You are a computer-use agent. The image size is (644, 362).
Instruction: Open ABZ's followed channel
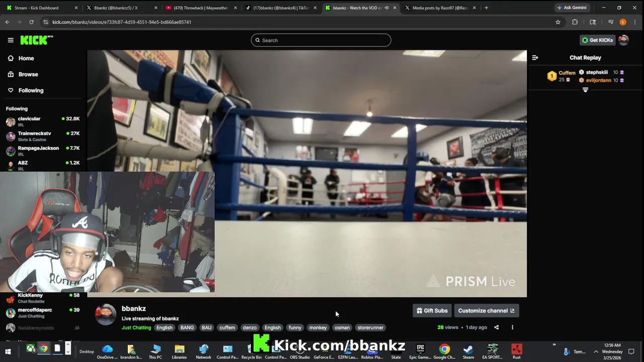click(43, 165)
